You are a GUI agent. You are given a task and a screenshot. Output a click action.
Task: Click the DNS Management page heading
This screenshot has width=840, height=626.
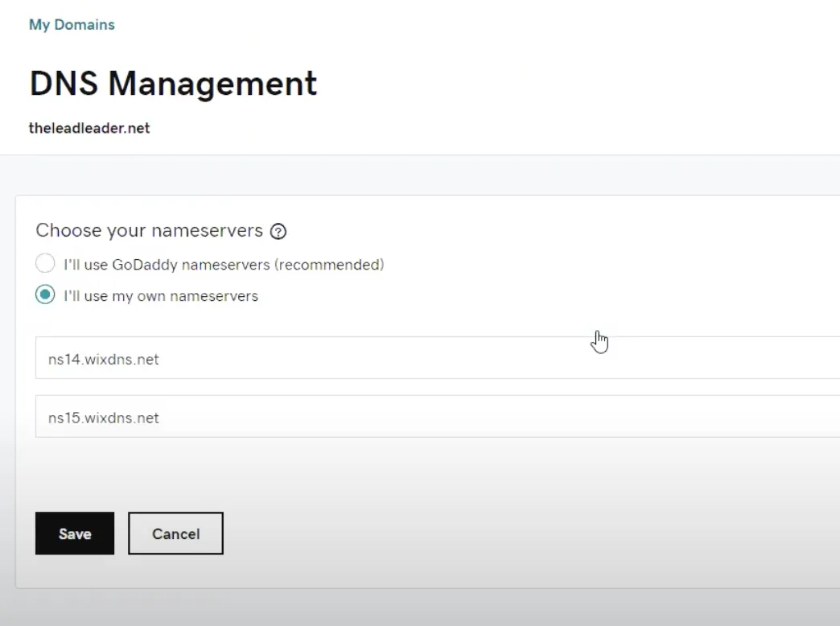point(173,84)
